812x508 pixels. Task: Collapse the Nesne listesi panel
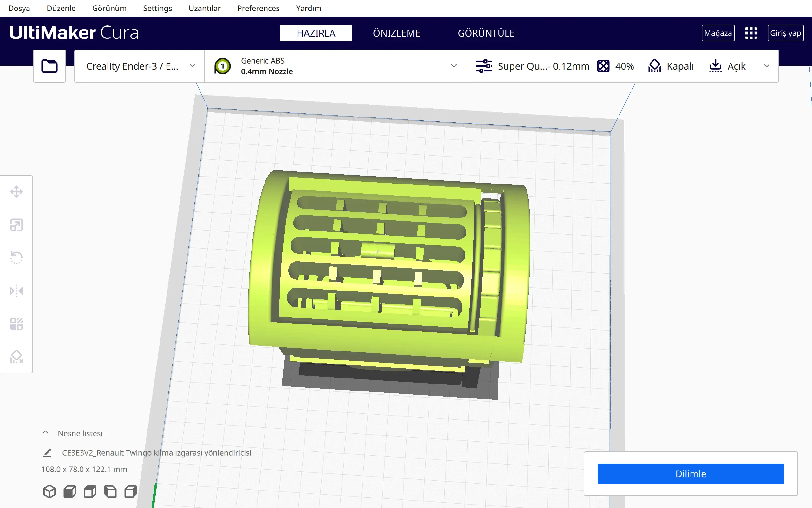(x=45, y=433)
